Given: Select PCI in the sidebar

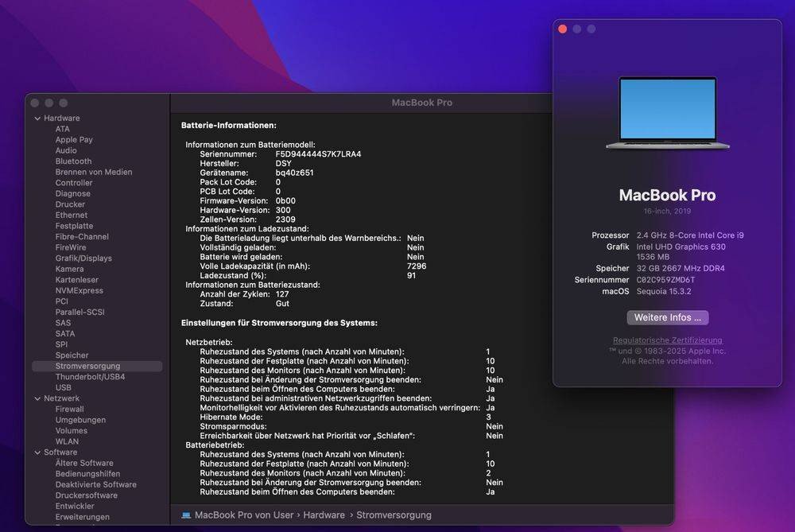Looking at the screenshot, I should click(61, 301).
